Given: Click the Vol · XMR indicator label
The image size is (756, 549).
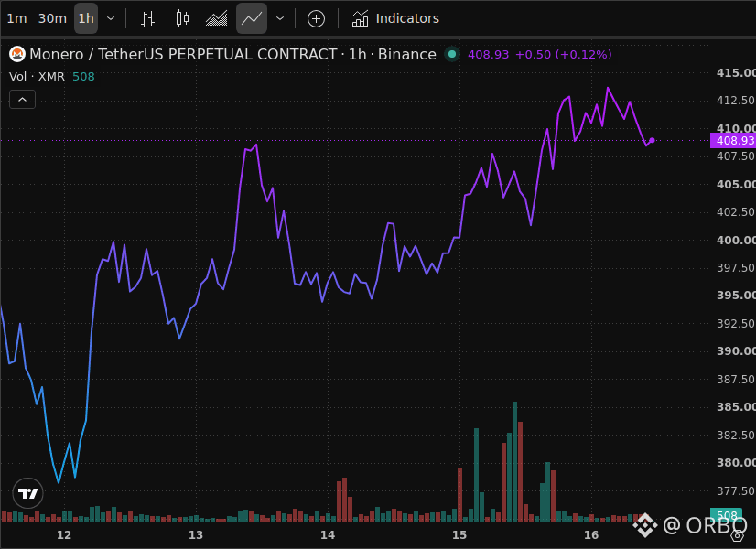Looking at the screenshot, I should (x=37, y=76).
